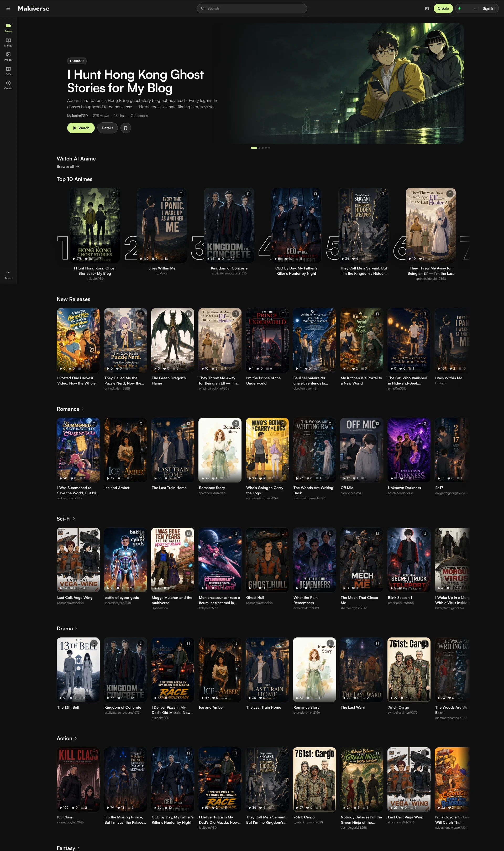504x851 pixels.
Task: Open the hamburger menu icon
Action: (8, 8)
